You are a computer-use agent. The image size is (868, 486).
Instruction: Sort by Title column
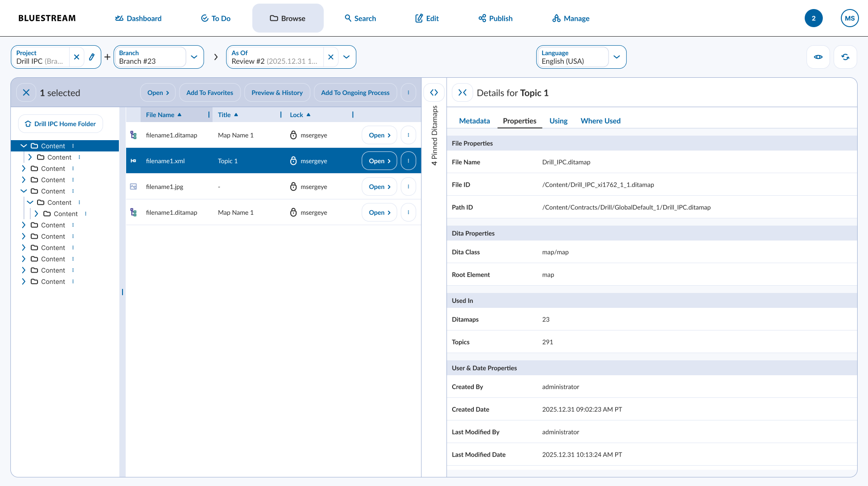coord(228,115)
